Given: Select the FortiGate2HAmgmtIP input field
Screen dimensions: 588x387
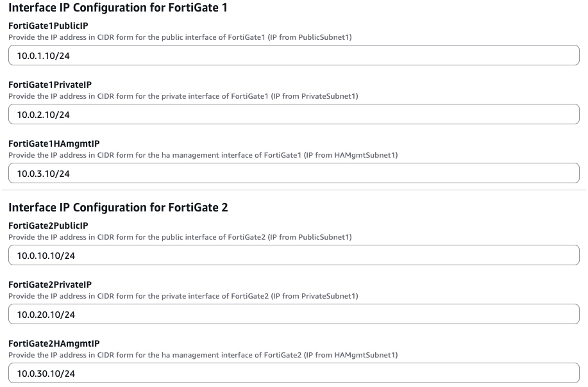Looking at the screenshot, I should tap(294, 374).
